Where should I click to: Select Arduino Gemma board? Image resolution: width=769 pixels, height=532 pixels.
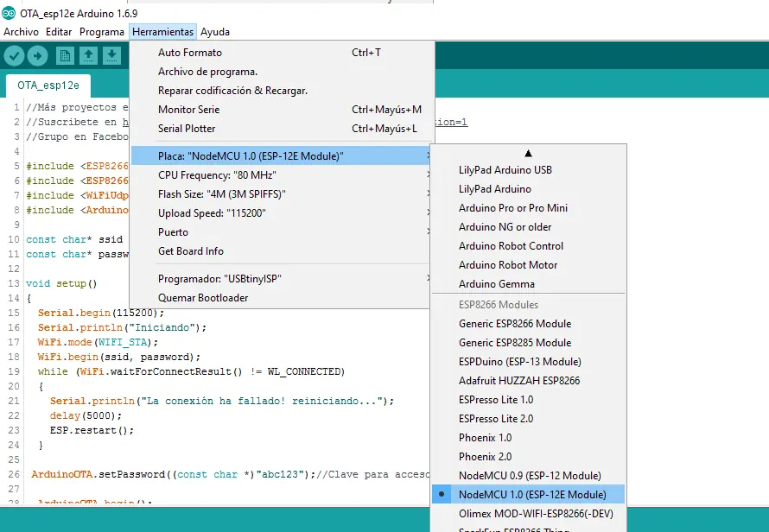(528, 284)
